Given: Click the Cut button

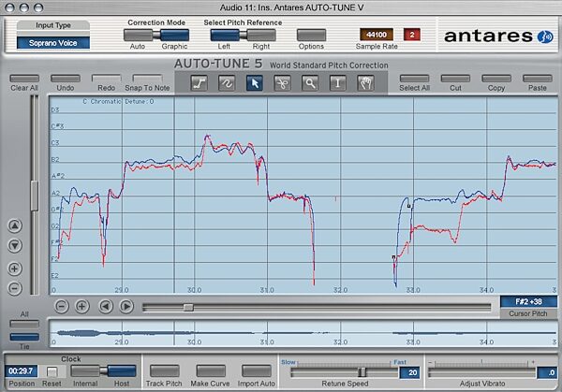Looking at the screenshot, I should pyautogui.click(x=455, y=79).
